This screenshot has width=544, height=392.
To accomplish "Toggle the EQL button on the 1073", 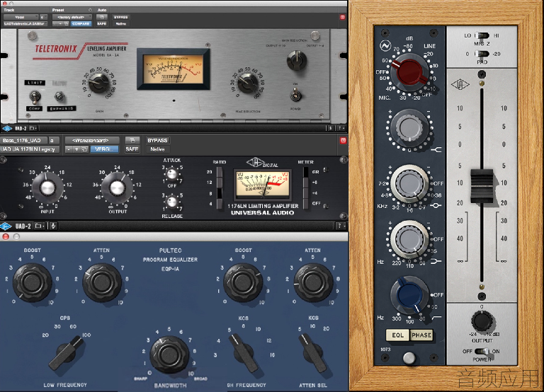I will click(x=397, y=335).
